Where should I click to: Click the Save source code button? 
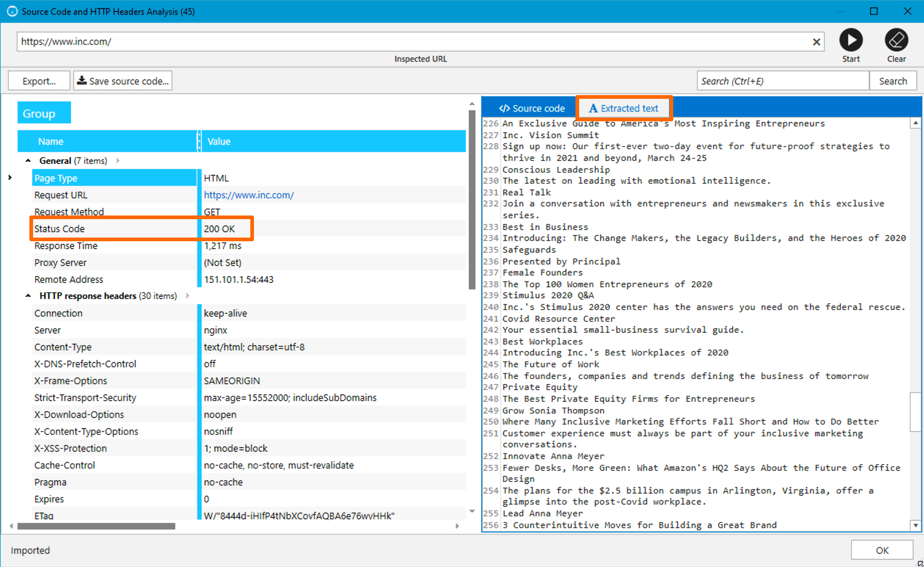(123, 81)
